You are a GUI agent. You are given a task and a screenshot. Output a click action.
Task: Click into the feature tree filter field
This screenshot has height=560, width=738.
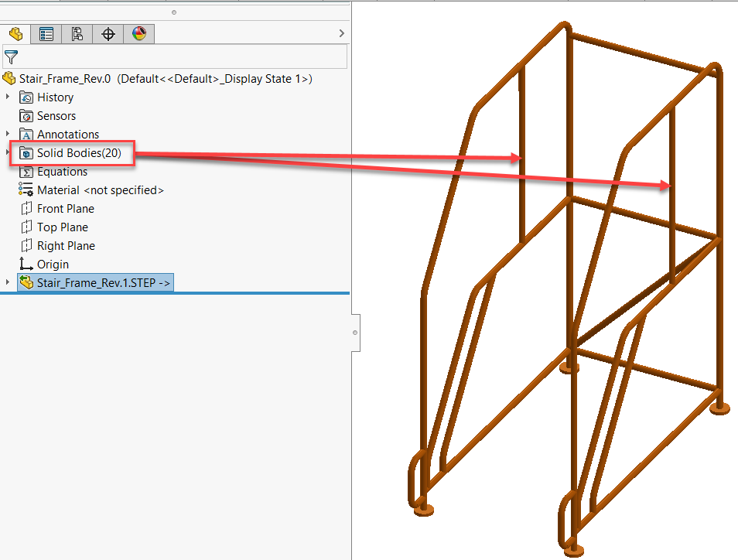pos(175,57)
